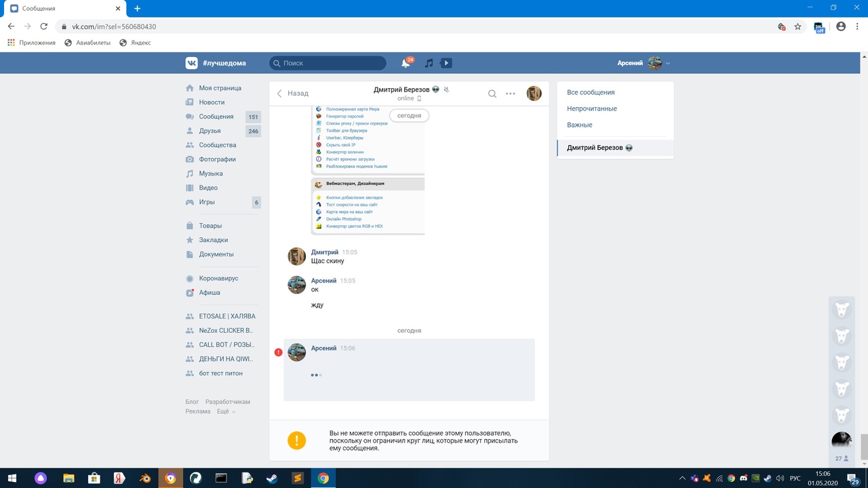This screenshot has width=868, height=488.
Task: Bookmark this page with the star icon
Action: [x=798, y=26]
